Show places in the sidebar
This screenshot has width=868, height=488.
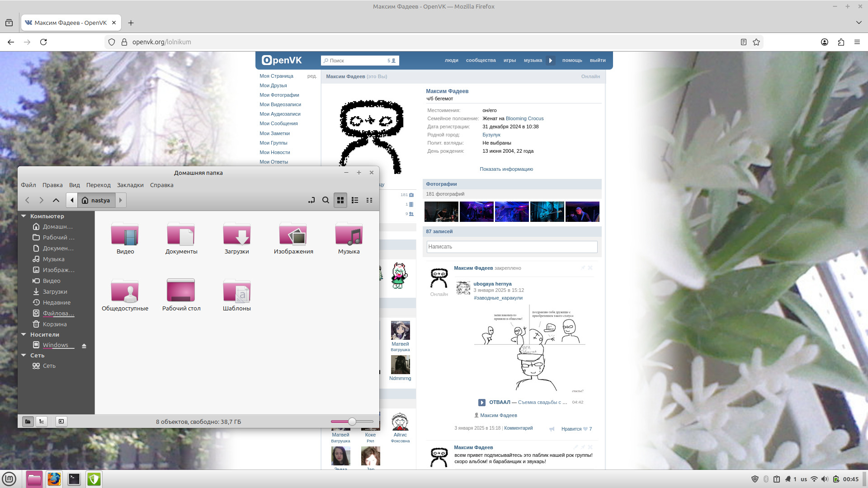pos(28,422)
